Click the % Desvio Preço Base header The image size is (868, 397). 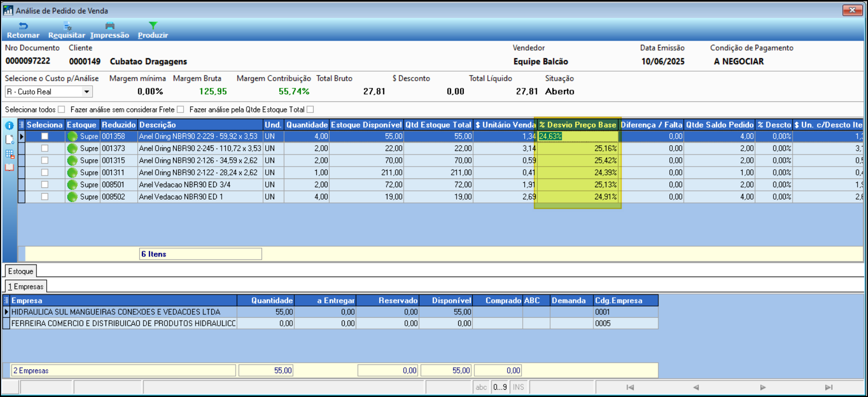click(578, 125)
